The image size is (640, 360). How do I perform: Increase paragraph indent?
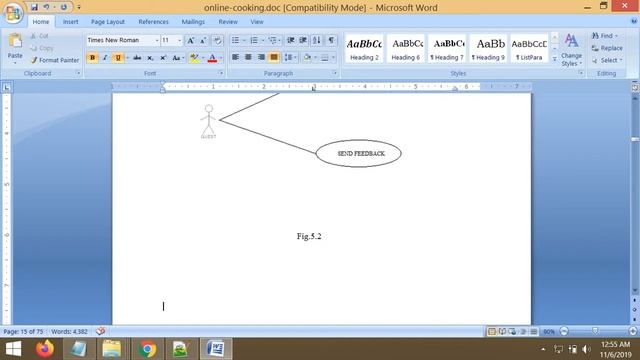[303, 40]
